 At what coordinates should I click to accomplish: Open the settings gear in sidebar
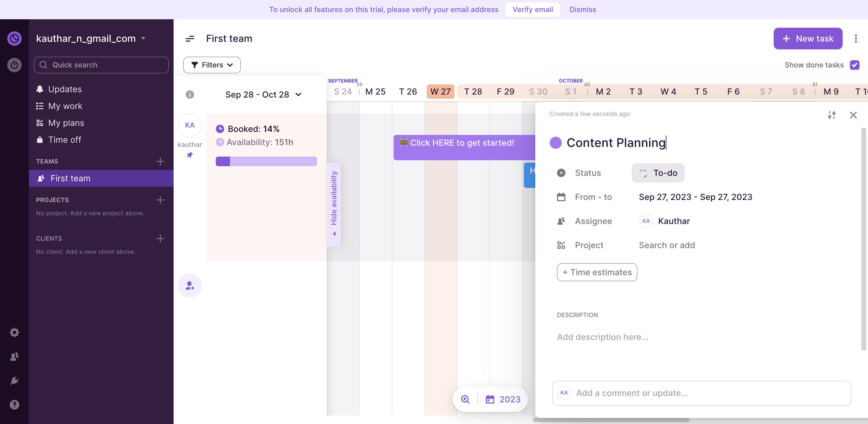point(14,332)
